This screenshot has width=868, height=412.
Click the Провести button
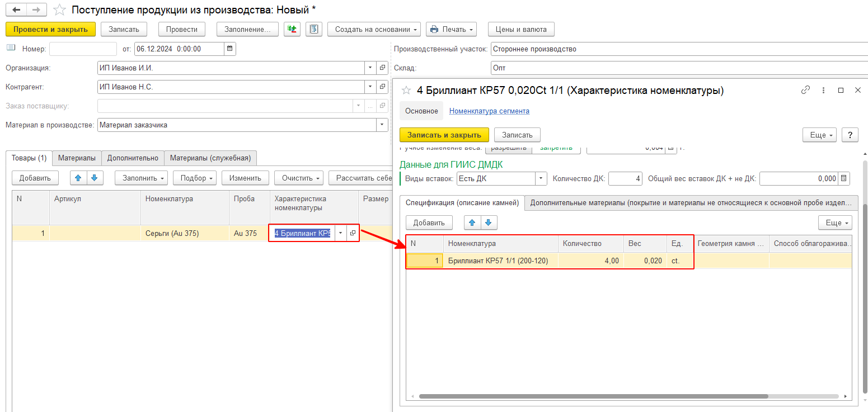[x=182, y=29]
